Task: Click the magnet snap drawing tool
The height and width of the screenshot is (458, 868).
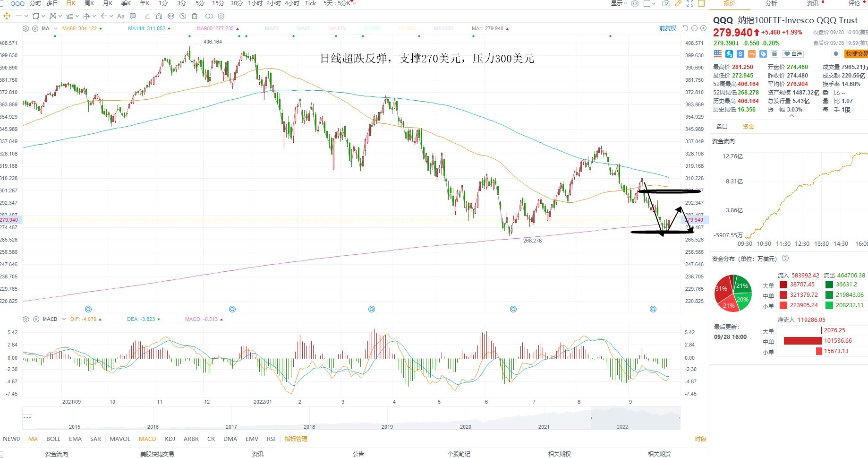Action: [x=159, y=16]
